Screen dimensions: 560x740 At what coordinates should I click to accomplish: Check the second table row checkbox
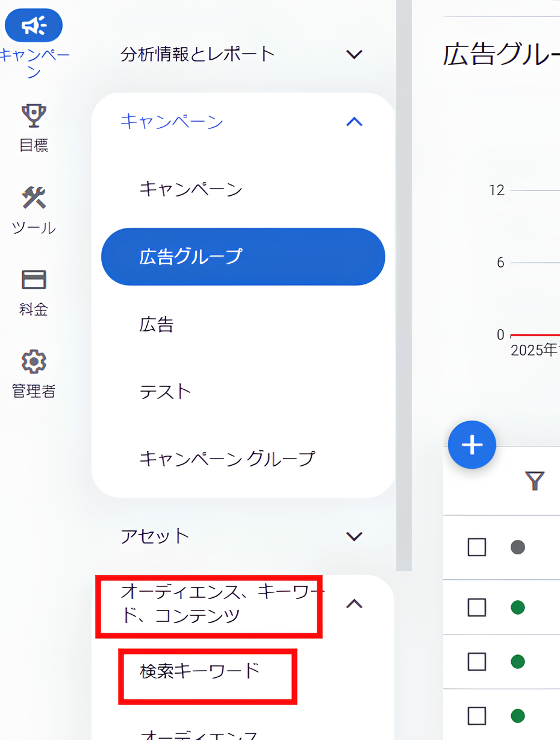pyautogui.click(x=477, y=607)
